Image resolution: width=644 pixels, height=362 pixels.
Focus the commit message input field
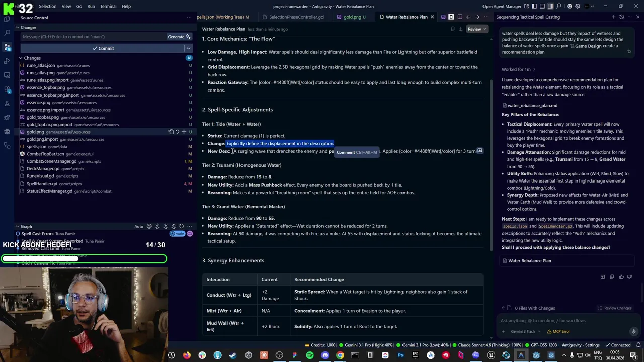(x=93, y=37)
